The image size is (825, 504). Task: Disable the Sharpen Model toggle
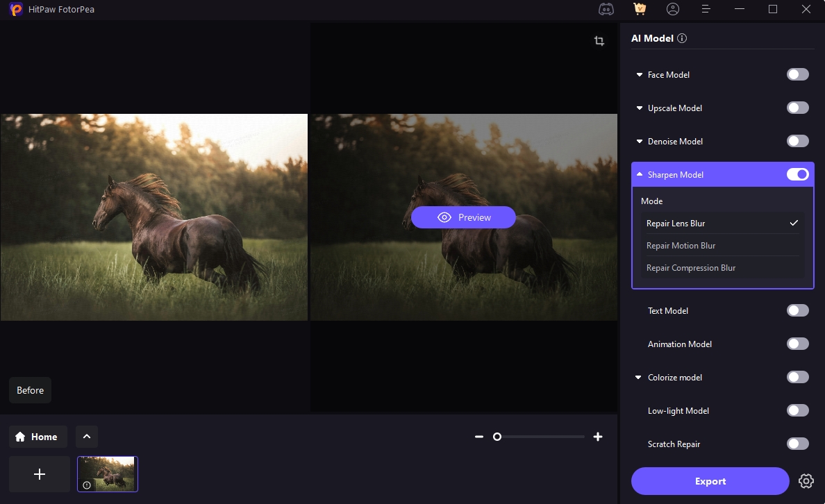798,174
